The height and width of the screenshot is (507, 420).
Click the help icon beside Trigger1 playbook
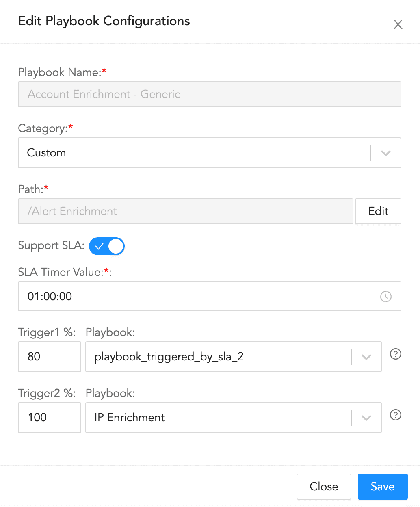point(395,354)
